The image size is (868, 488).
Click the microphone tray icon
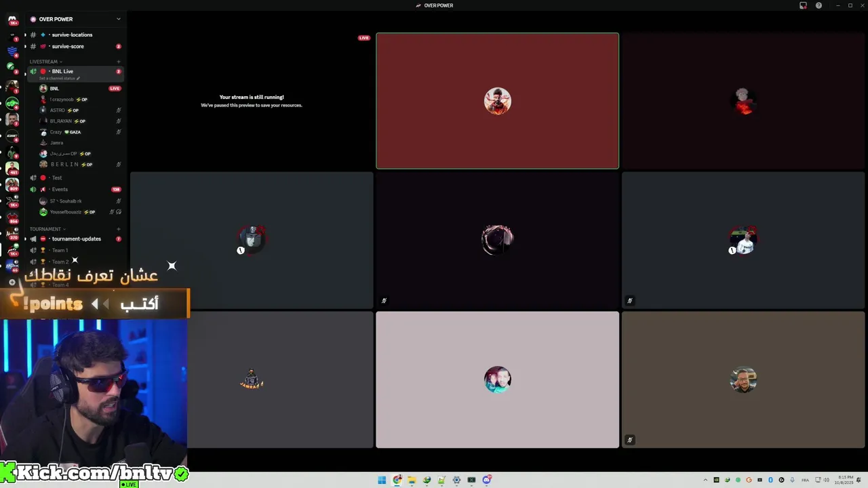pos(792,480)
